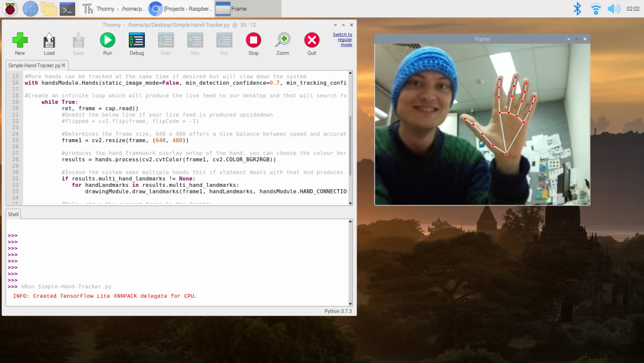Switch to the Frame taskbar entry
Screen dimensions: 644x363
[247, 8]
